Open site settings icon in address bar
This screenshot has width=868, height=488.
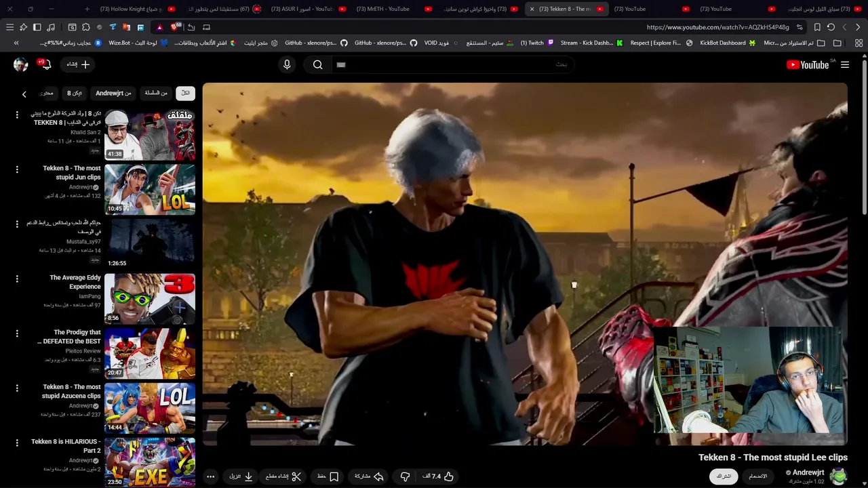pos(800,27)
